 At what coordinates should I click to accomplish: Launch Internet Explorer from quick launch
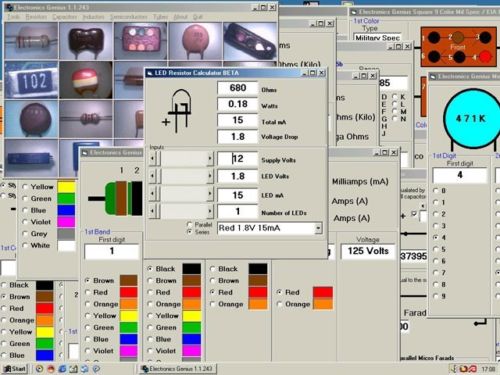point(62,369)
